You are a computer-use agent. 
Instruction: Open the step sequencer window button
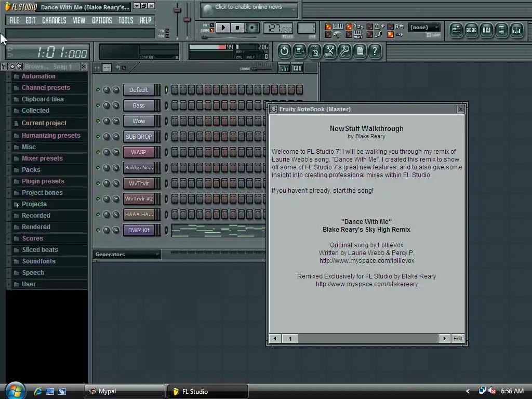pos(471,31)
